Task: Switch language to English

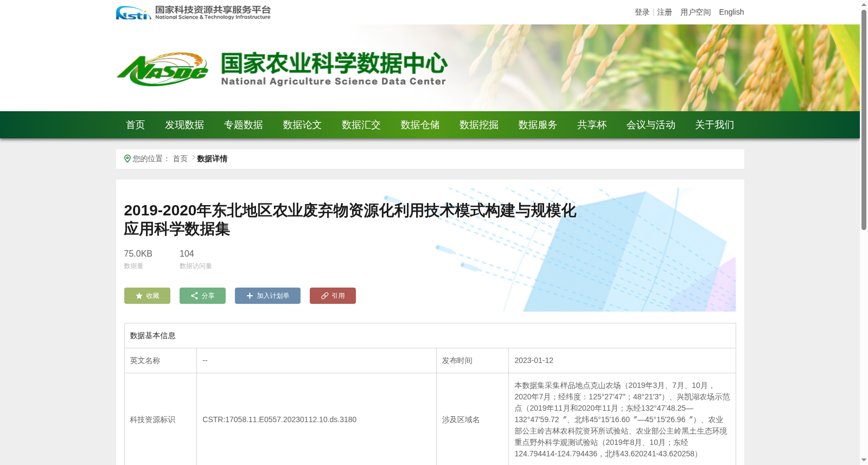Action: tap(731, 12)
